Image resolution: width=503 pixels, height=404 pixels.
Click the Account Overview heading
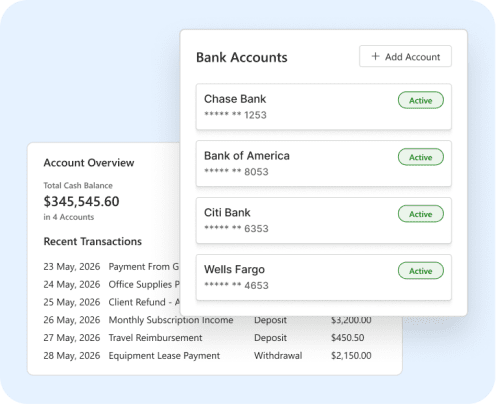pos(89,163)
